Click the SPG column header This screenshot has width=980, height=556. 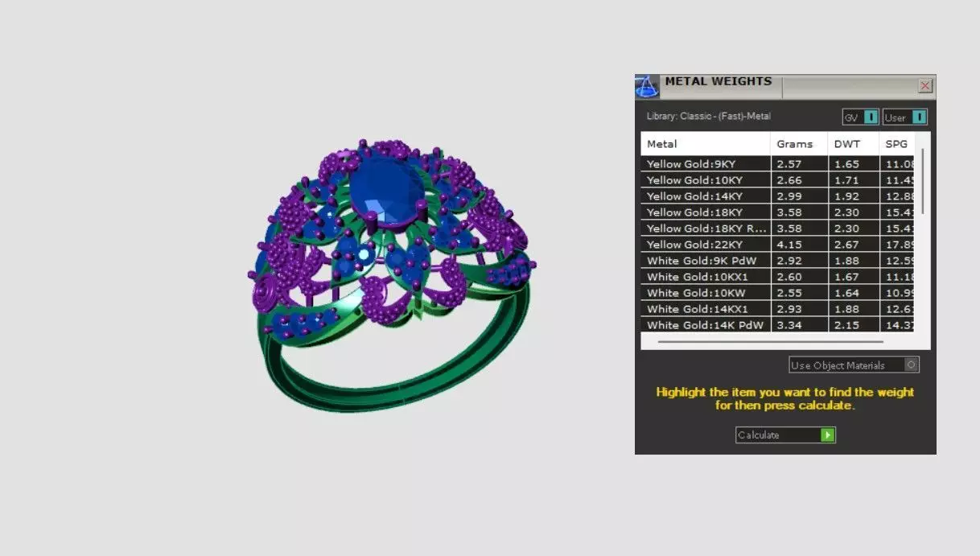point(897,144)
